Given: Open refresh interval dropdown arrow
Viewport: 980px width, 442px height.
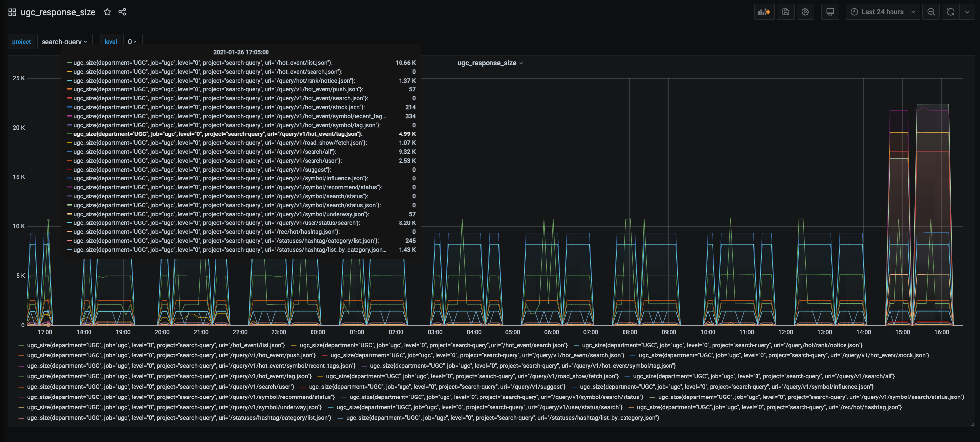Looking at the screenshot, I should coord(967,12).
